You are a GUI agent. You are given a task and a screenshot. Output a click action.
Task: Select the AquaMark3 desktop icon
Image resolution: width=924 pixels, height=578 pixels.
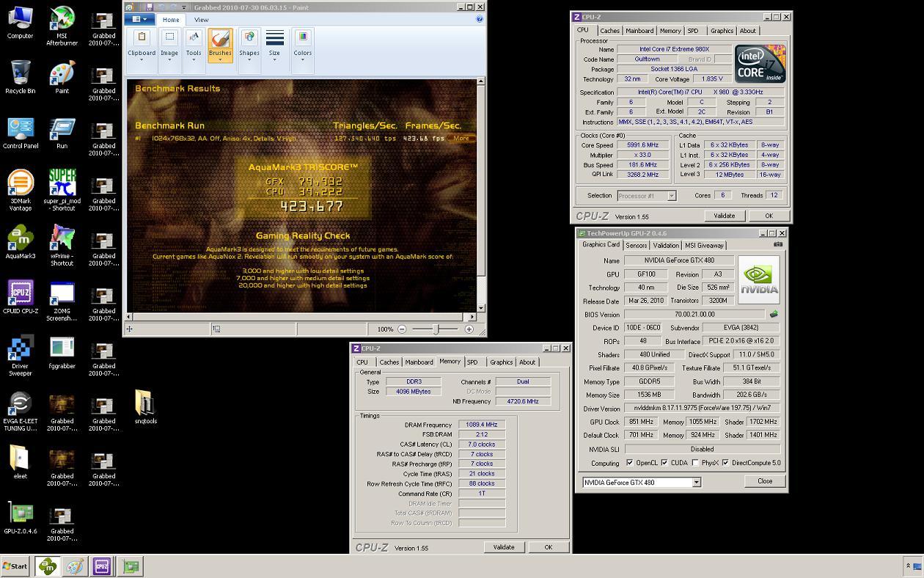click(20, 242)
